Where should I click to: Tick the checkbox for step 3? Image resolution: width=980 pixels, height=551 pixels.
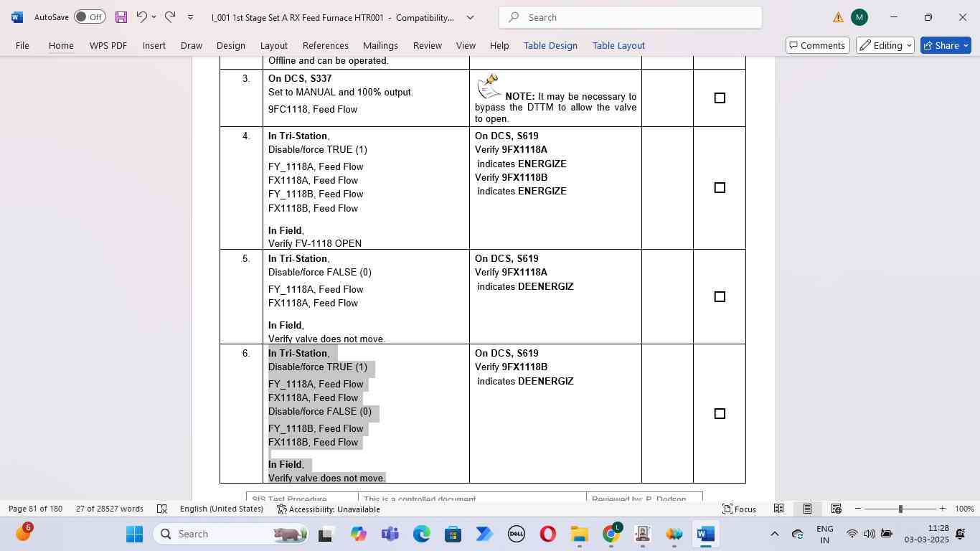(720, 98)
